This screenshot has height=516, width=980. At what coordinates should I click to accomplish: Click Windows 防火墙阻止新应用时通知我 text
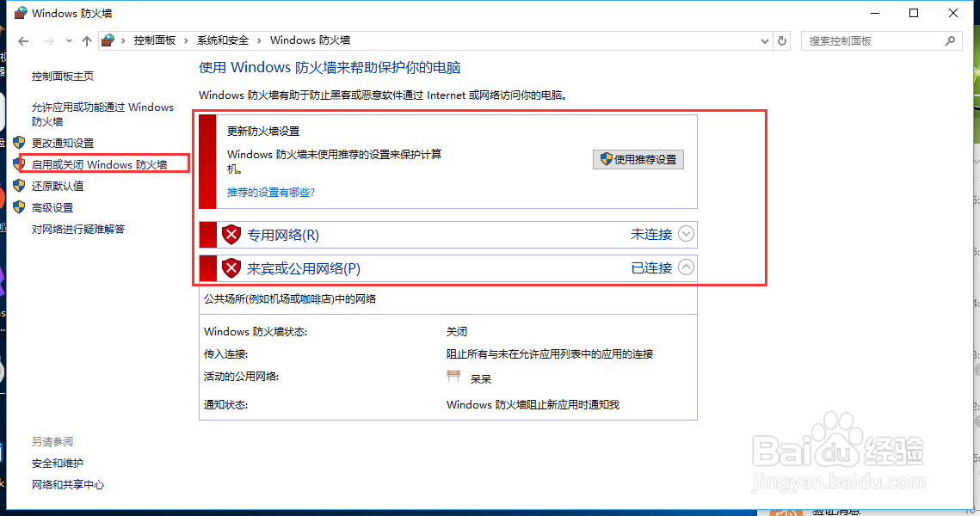pos(533,405)
